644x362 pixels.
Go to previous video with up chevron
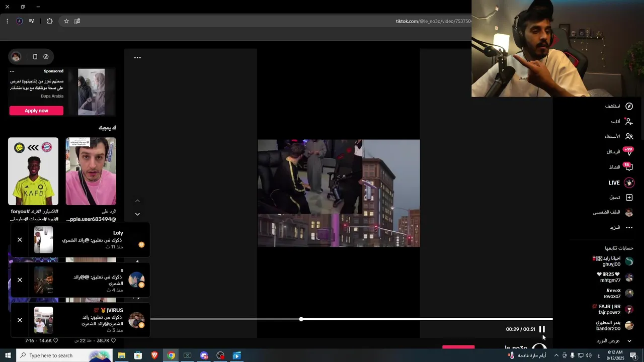point(137,201)
